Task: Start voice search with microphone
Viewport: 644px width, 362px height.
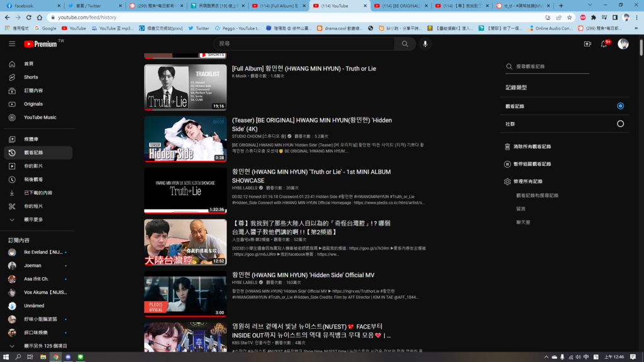Action: pos(425,44)
